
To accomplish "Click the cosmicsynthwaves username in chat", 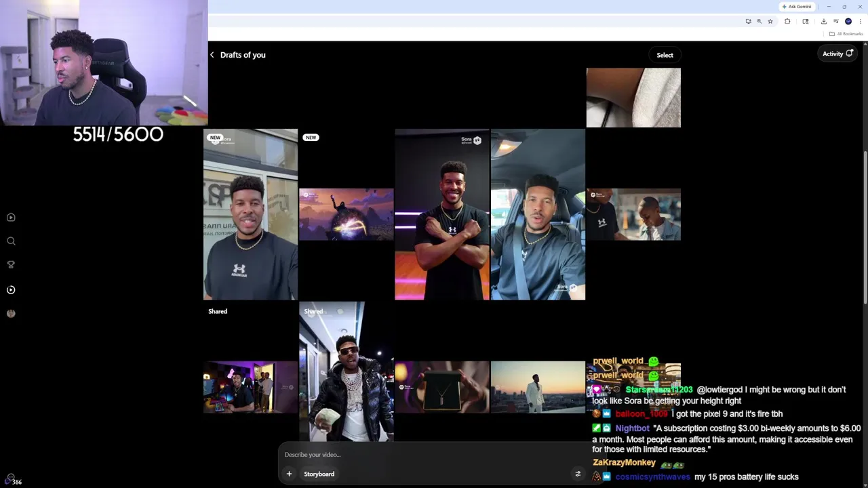I will click(x=652, y=477).
